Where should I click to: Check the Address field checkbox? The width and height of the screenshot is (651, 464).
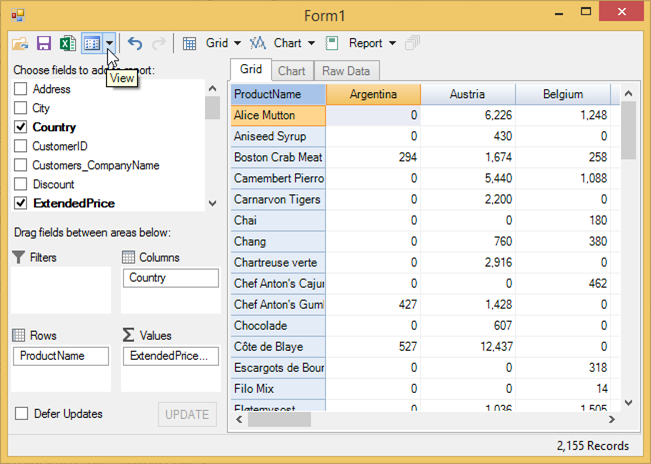tap(20, 89)
